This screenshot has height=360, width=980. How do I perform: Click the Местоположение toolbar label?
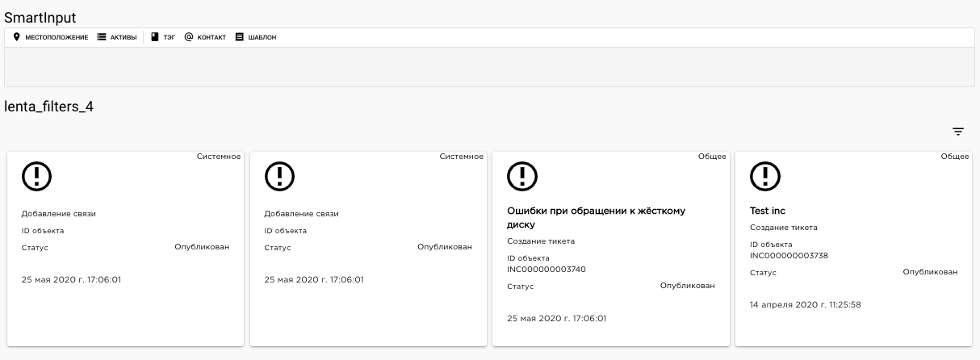pos(57,38)
